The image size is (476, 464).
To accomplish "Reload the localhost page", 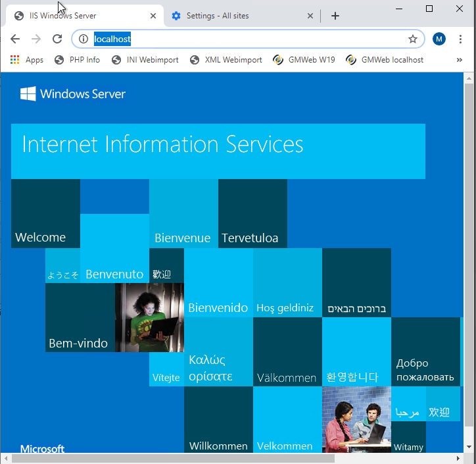I will click(x=57, y=39).
